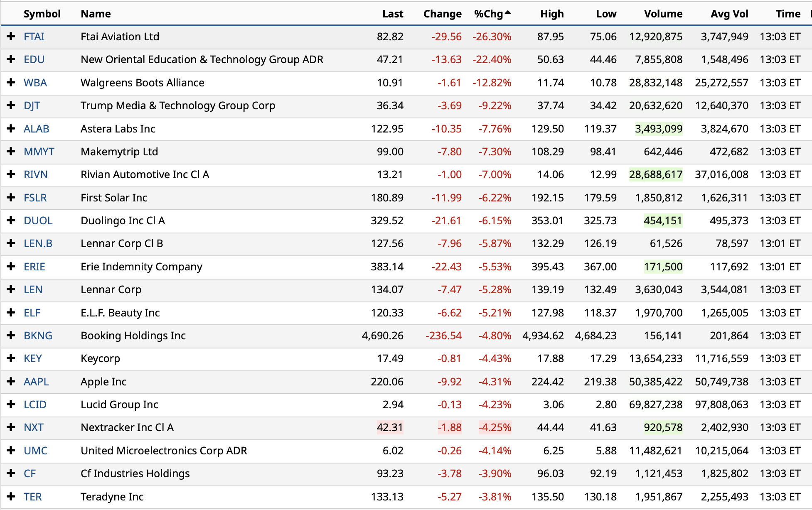
Task: Click plus icon beside ELF
Action: (x=11, y=313)
